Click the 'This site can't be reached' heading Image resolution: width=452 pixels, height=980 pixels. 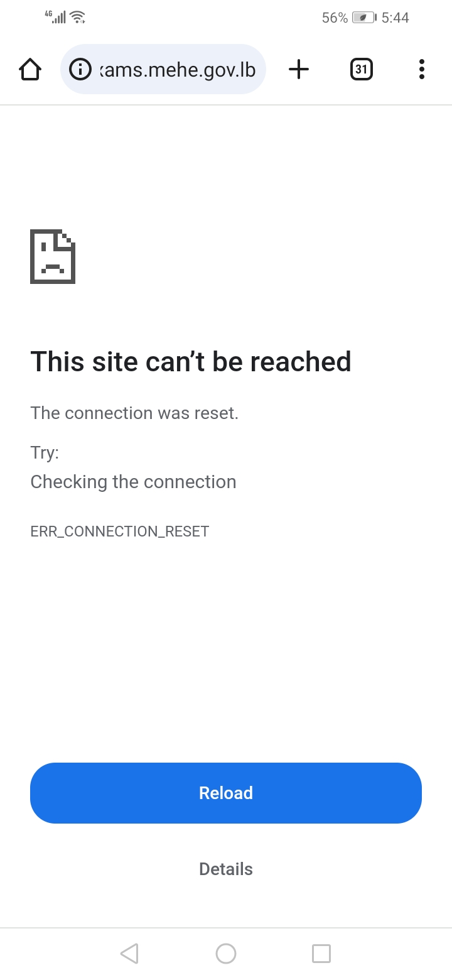(x=191, y=361)
